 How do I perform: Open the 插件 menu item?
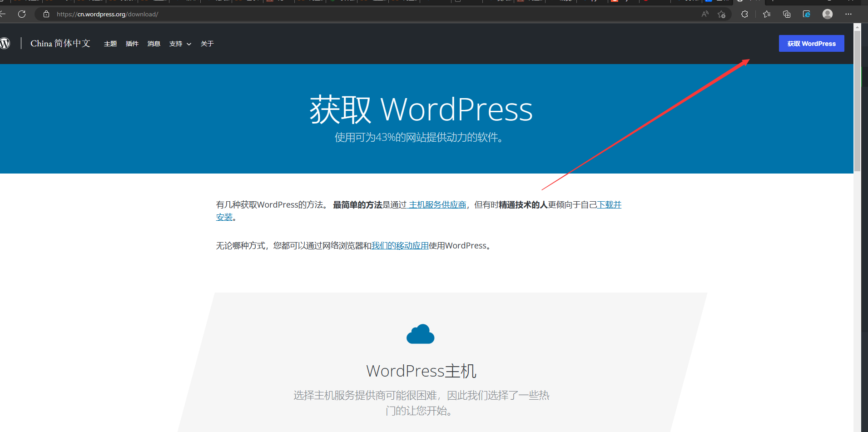pos(132,44)
